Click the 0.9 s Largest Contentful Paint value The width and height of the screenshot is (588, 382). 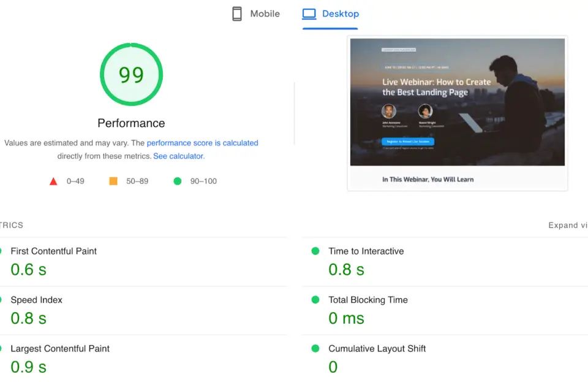(x=29, y=367)
